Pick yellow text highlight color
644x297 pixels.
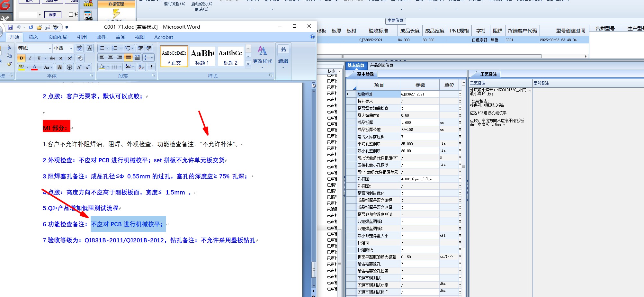22,67
